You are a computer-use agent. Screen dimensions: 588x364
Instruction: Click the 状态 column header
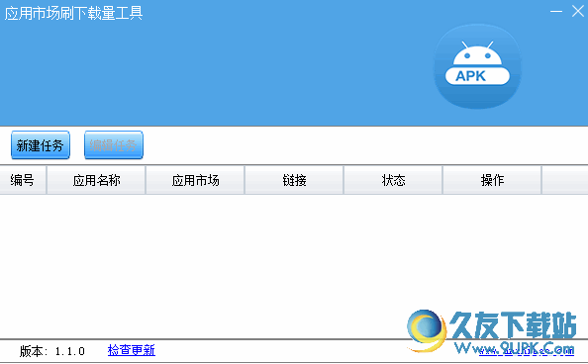click(393, 180)
